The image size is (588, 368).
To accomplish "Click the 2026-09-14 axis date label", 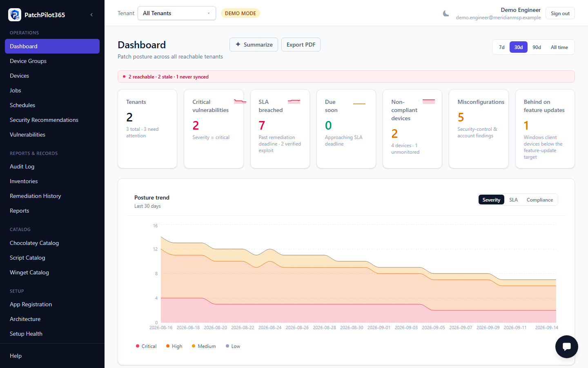I will [x=546, y=328].
